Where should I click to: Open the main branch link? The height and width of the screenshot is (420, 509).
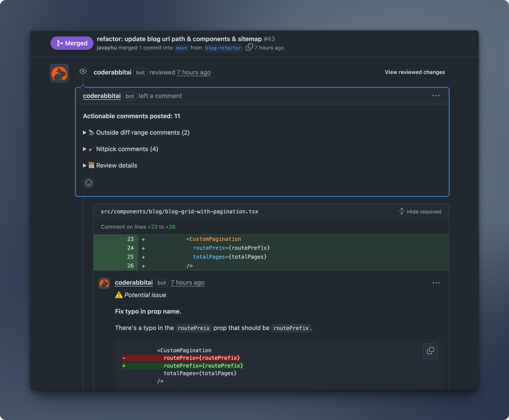[181, 48]
